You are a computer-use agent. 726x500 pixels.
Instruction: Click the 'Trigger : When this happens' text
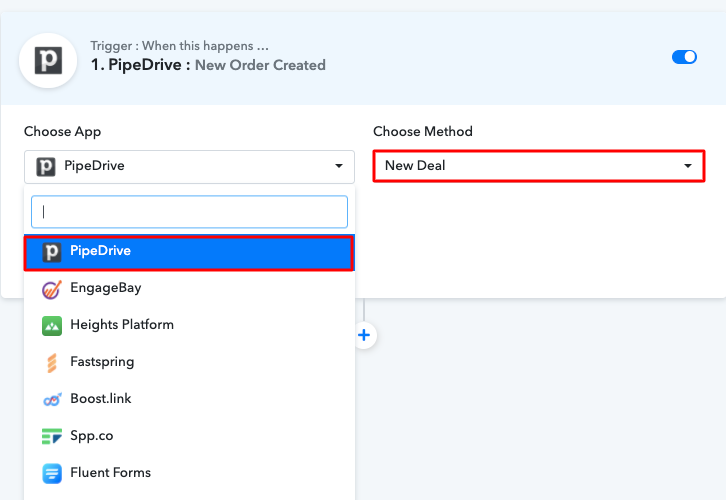[x=179, y=46]
